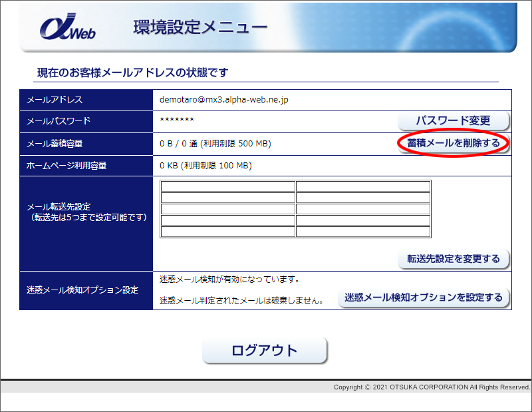Click first forwarding address cell, left column

227,186
